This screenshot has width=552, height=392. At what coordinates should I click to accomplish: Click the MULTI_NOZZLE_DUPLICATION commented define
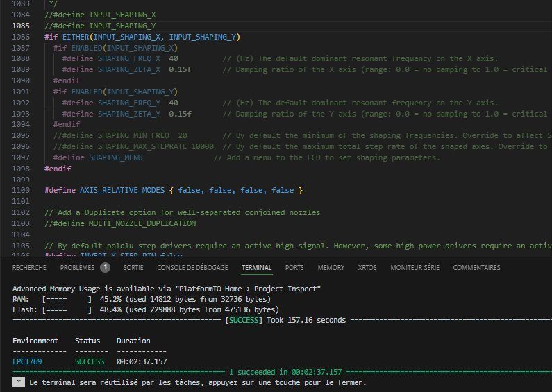(120, 223)
